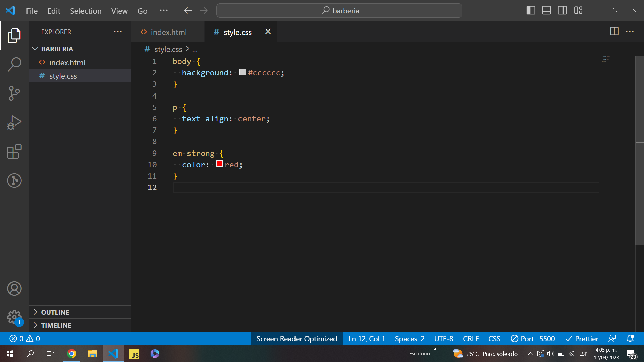The width and height of the screenshot is (644, 362).
Task: Click the taskbar weather widget
Action: [485, 354]
